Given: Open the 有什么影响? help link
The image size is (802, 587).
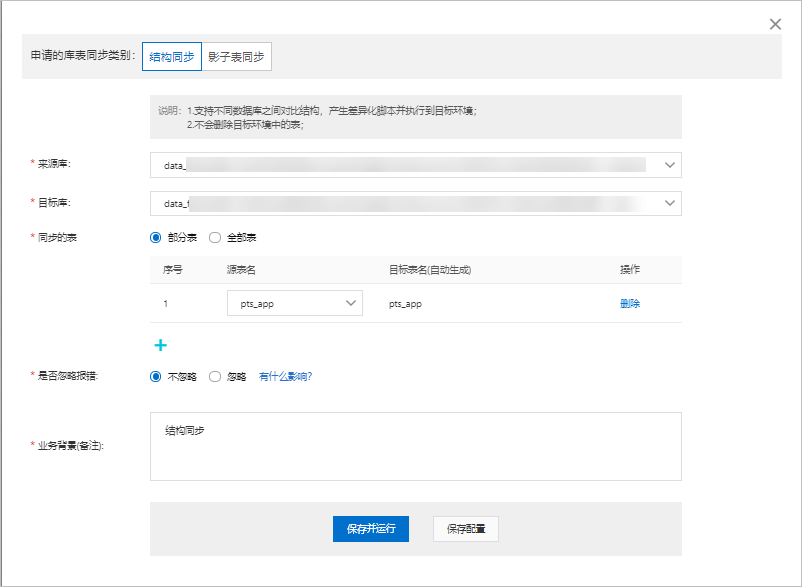Looking at the screenshot, I should point(285,376).
